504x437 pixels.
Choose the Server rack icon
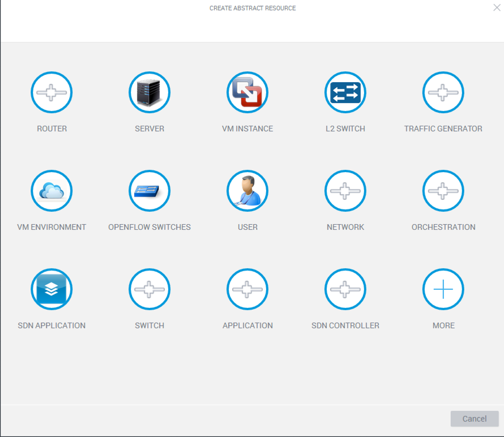150,92
